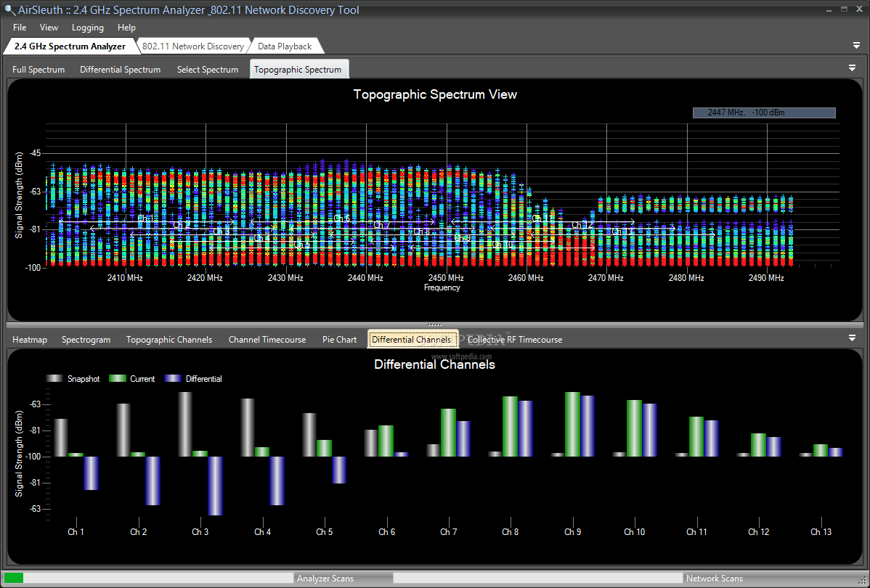
Task: Switch to the Data Playback tab
Action: 285,46
